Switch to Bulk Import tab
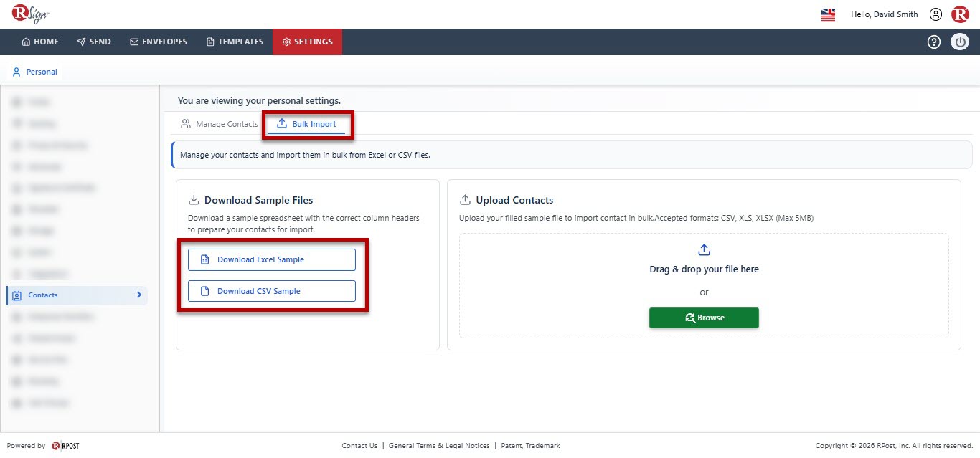 [306, 124]
